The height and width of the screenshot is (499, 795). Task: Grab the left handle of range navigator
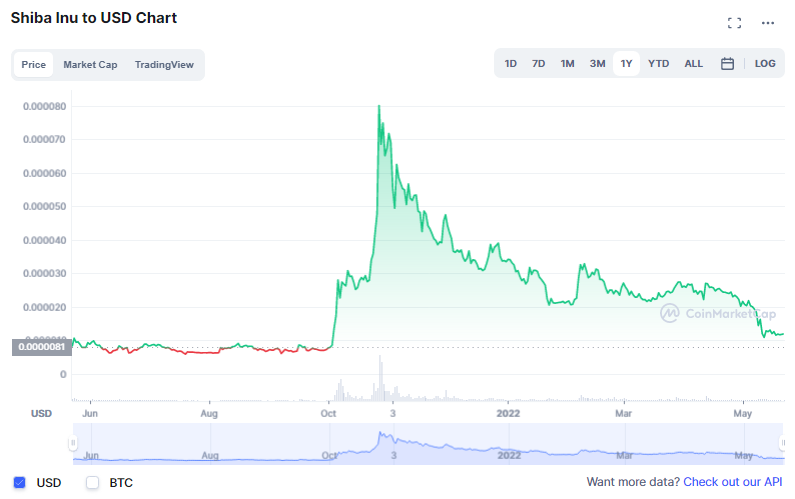click(73, 443)
